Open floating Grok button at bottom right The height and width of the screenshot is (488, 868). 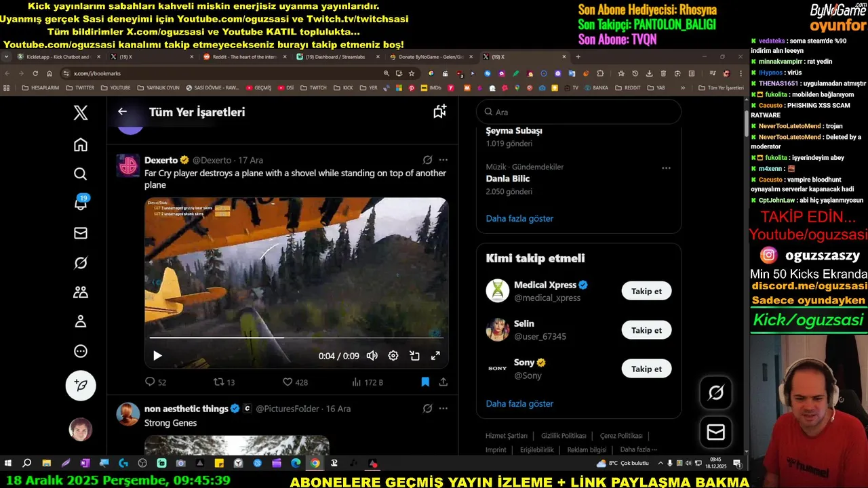(716, 392)
